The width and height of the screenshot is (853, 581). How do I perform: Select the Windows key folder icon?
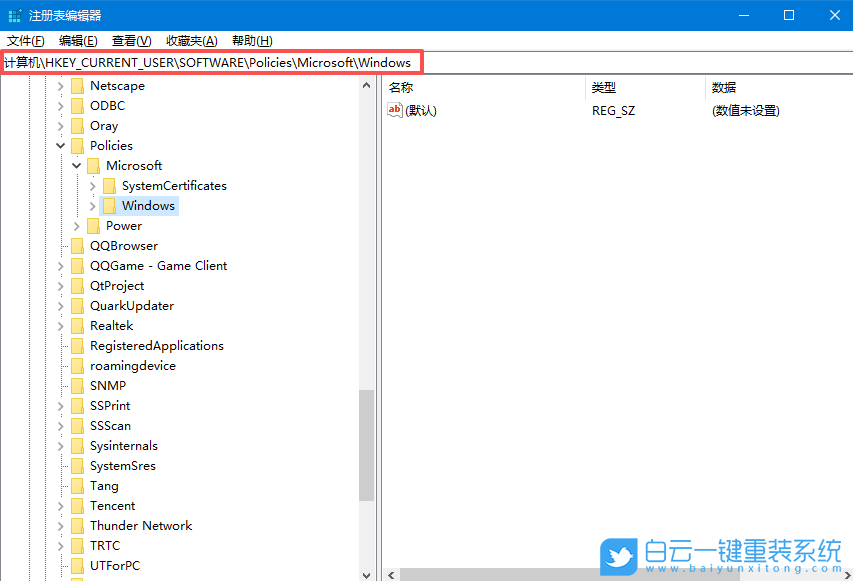108,205
